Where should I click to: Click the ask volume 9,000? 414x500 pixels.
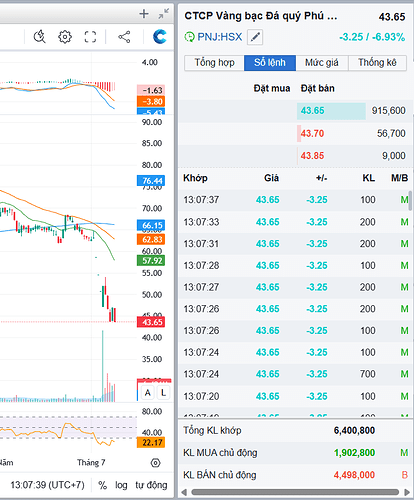point(394,156)
